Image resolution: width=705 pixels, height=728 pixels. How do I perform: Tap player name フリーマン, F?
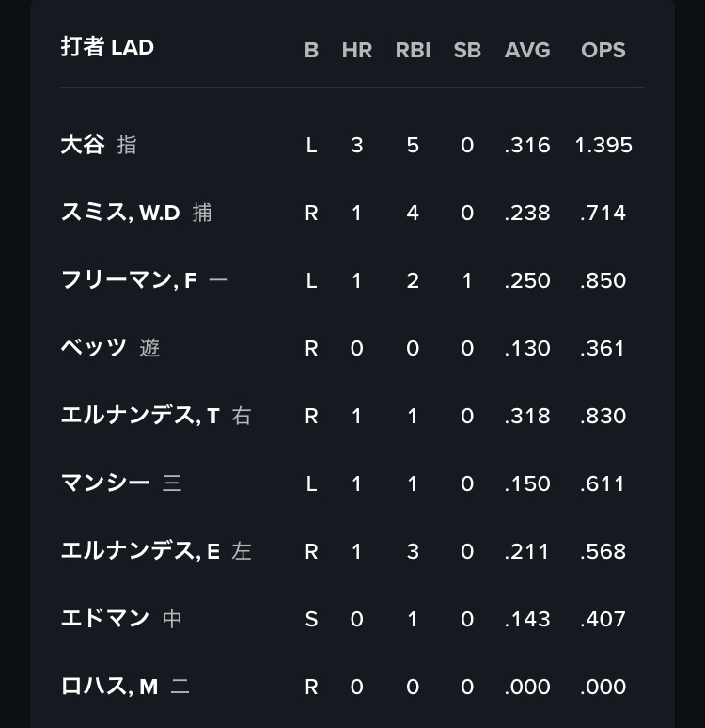pyautogui.click(x=129, y=280)
